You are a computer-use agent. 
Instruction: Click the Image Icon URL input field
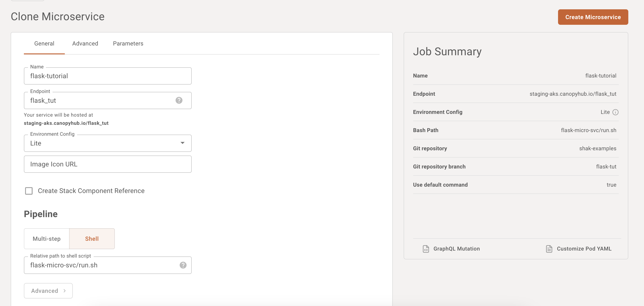click(x=108, y=164)
